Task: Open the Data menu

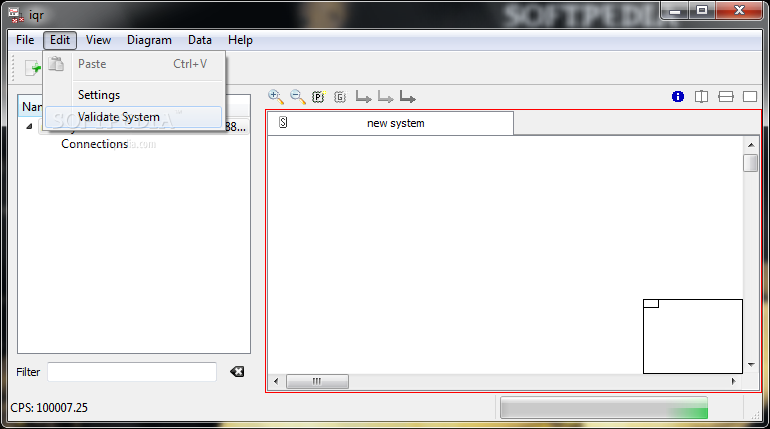Action: (200, 40)
